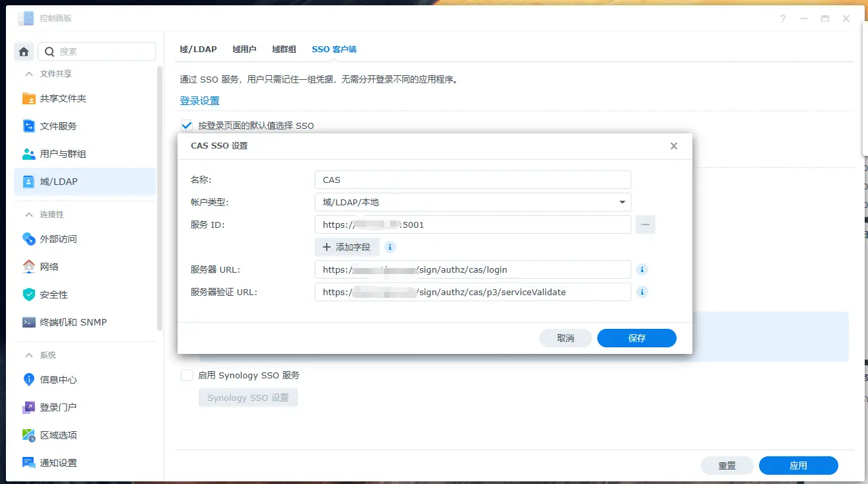Click info icon beside server URL field
This screenshot has width=868, height=484.
coord(642,269)
